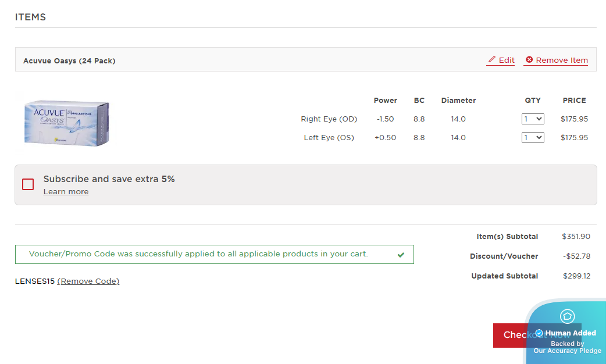Image resolution: width=606 pixels, height=364 pixels.
Task: Click 'Our Accuracy Pledge' text on badge
Action: [567, 351]
